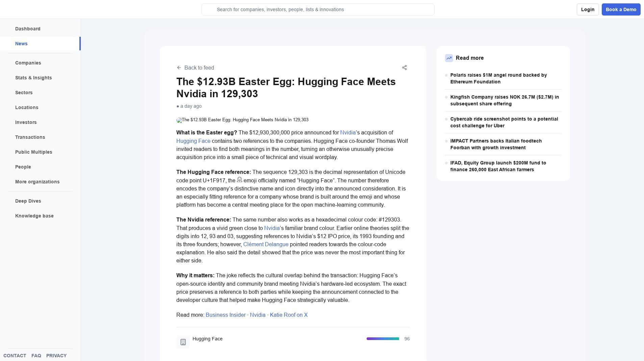Click the Hugging Face building icon
The width and height of the screenshot is (644, 361).
[x=183, y=342]
